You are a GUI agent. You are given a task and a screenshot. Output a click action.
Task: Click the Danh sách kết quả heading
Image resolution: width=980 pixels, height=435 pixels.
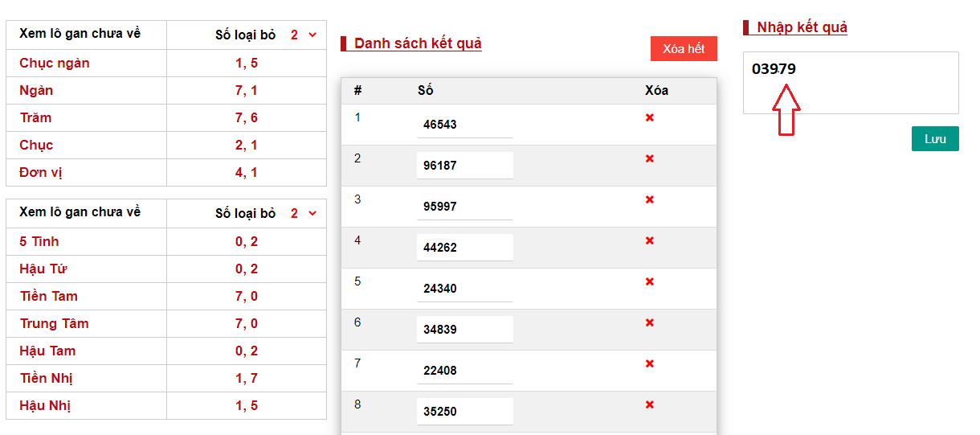(418, 43)
